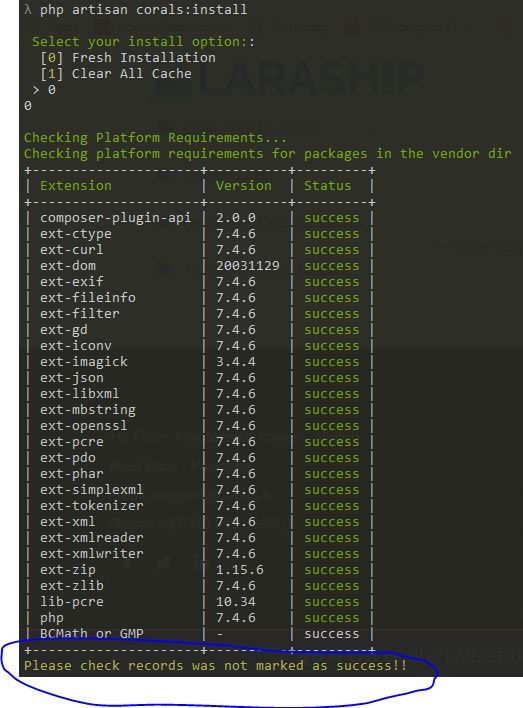Image resolution: width=523 pixels, height=708 pixels.
Task: Click the ext-dom version 20031129
Action: pyautogui.click(x=247, y=266)
